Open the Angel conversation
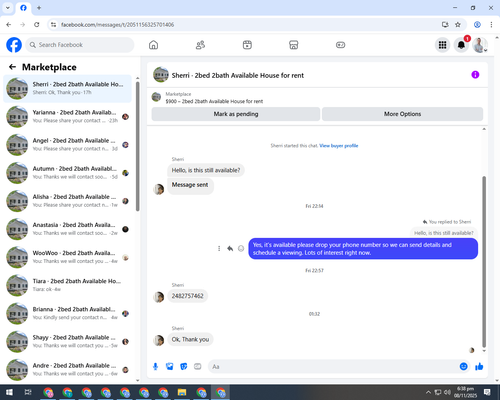500x400 pixels. tap(67, 145)
